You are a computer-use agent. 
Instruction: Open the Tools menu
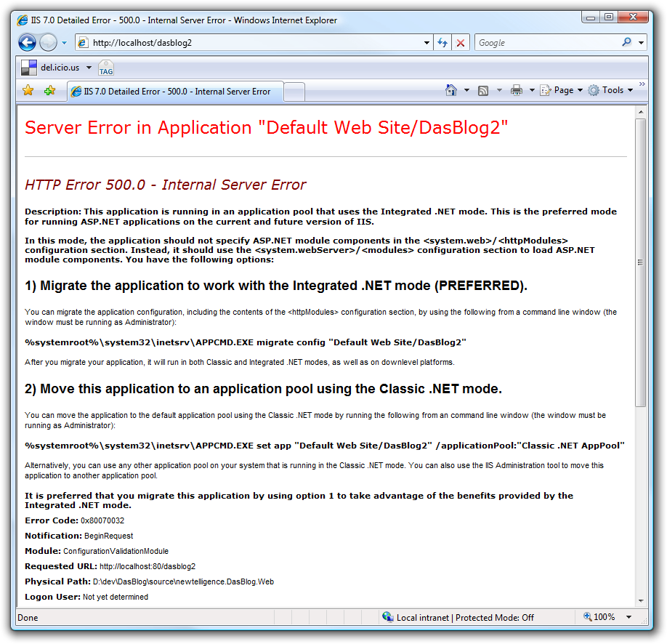click(612, 91)
